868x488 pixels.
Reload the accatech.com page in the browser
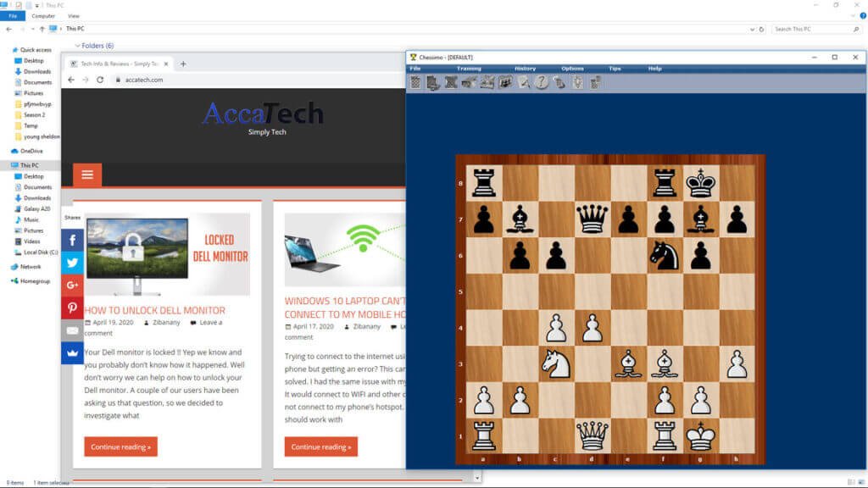click(x=100, y=80)
